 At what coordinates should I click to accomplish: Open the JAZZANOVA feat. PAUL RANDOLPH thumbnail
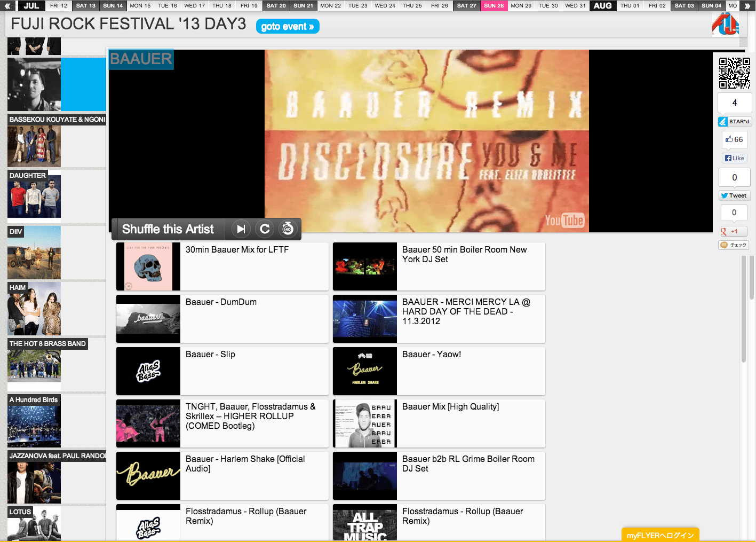tap(34, 477)
